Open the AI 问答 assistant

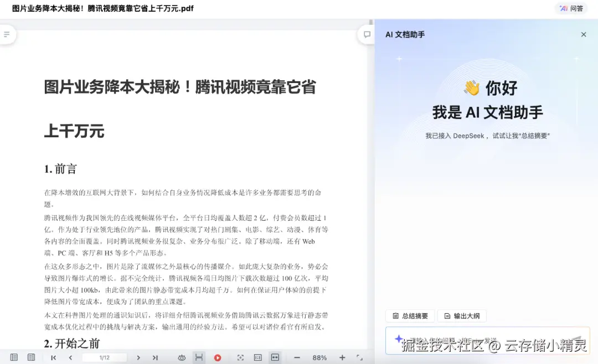click(571, 8)
